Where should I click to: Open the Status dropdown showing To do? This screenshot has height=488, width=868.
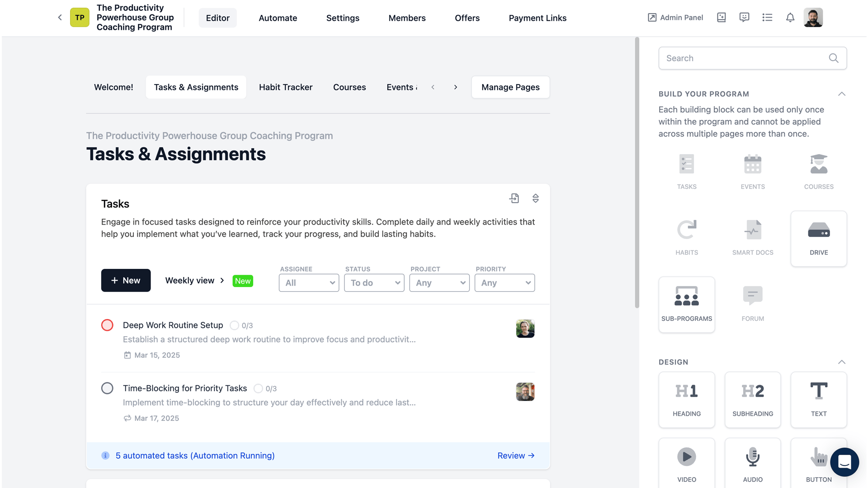tap(374, 283)
